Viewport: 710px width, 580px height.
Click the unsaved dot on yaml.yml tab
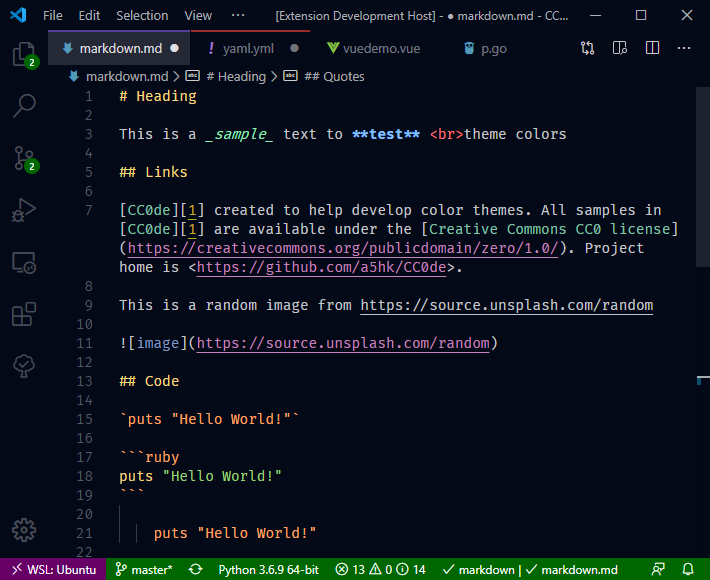click(294, 48)
